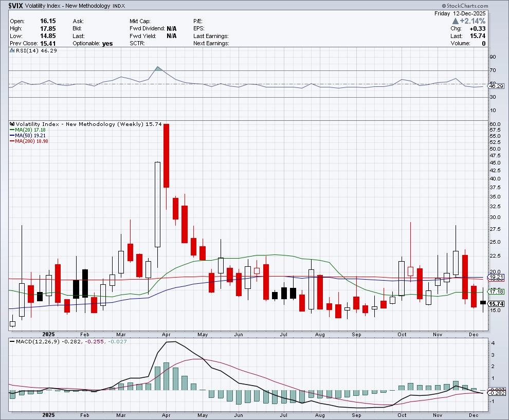509x420 pixels.
Task: Click the tallest MACD histogram bar
Action: [167, 377]
